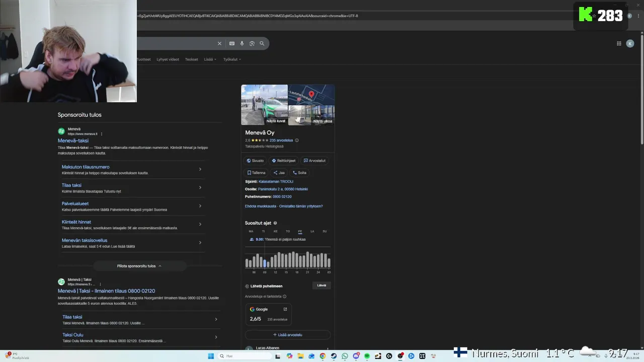Start voice search with the microphone icon
Viewport: 644px width, 362px height.
click(242, 44)
